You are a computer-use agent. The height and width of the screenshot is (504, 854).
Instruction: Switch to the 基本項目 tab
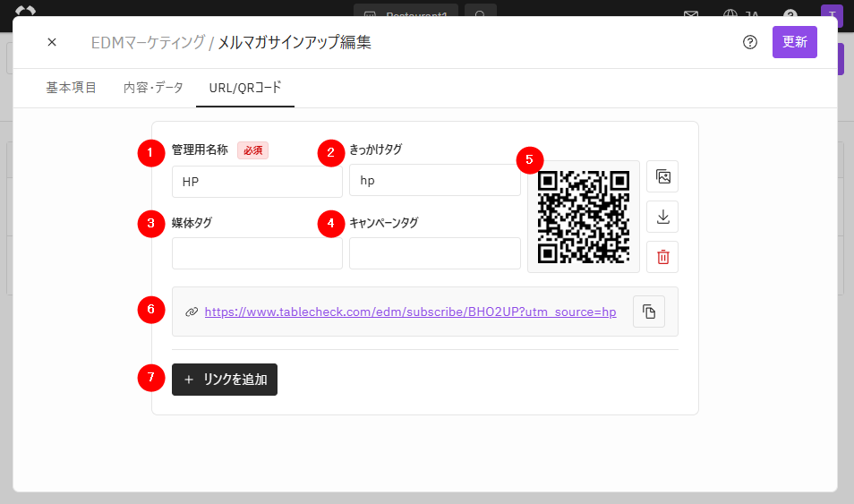[71, 88]
